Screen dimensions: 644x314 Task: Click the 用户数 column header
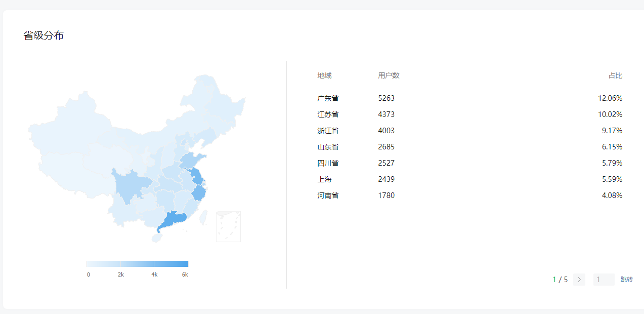(389, 75)
